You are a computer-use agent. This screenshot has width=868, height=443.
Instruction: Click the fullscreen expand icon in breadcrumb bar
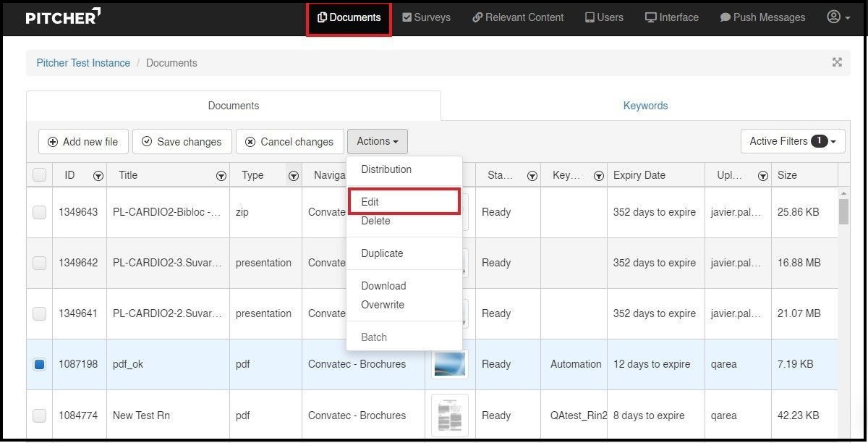pos(837,62)
